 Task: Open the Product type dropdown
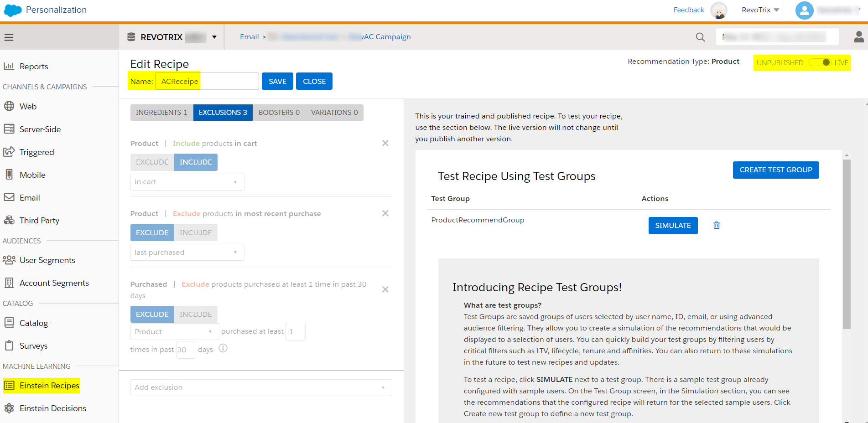pos(175,332)
